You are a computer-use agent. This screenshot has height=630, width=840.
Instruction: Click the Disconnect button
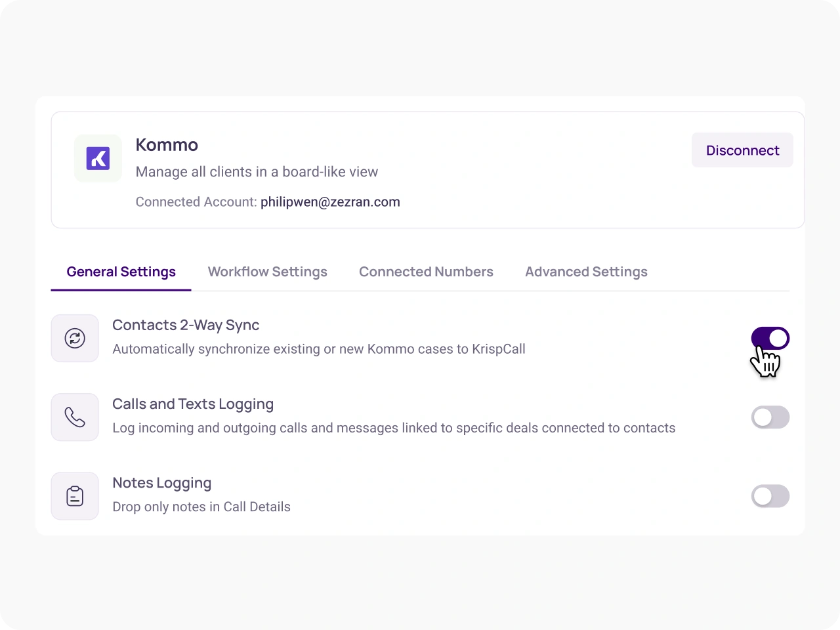742,150
